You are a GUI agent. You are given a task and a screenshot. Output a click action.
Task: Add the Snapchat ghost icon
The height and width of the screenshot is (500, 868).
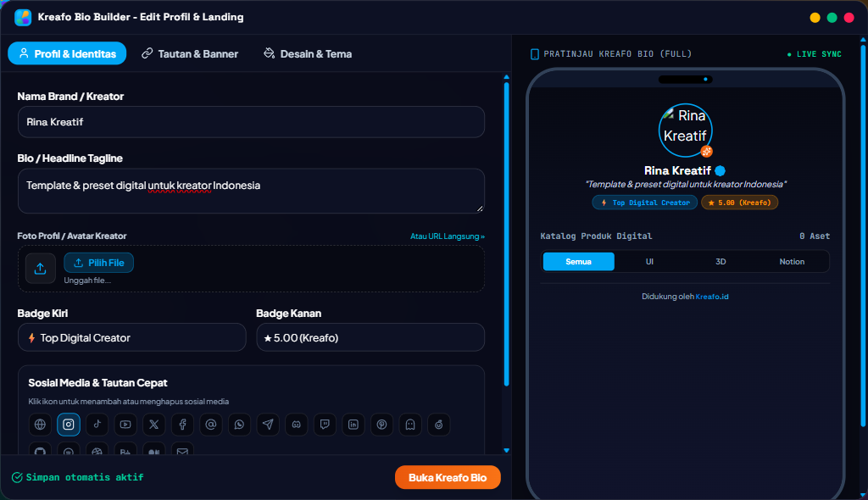click(411, 425)
